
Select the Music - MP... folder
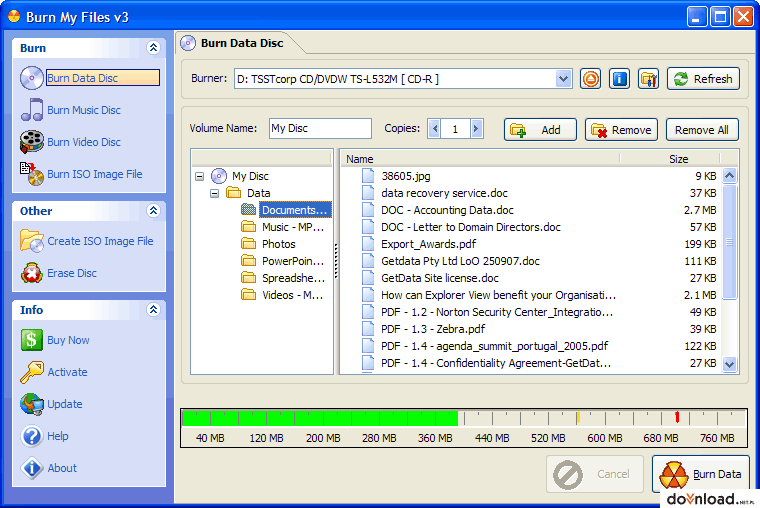(293, 227)
